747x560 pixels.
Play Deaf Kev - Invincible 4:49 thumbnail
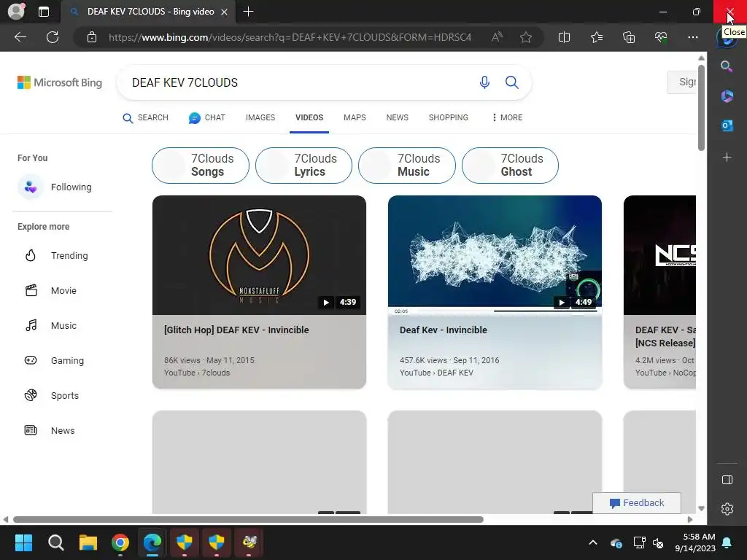495,255
